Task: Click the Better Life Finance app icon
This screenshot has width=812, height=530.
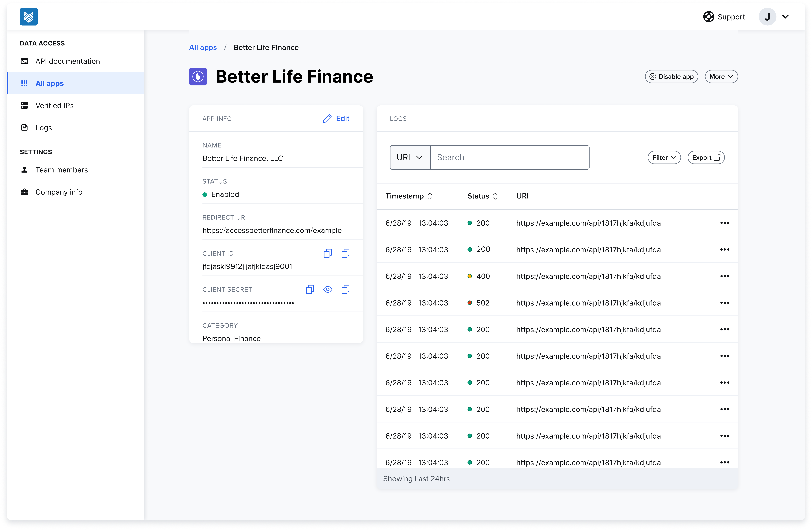Action: (198, 76)
